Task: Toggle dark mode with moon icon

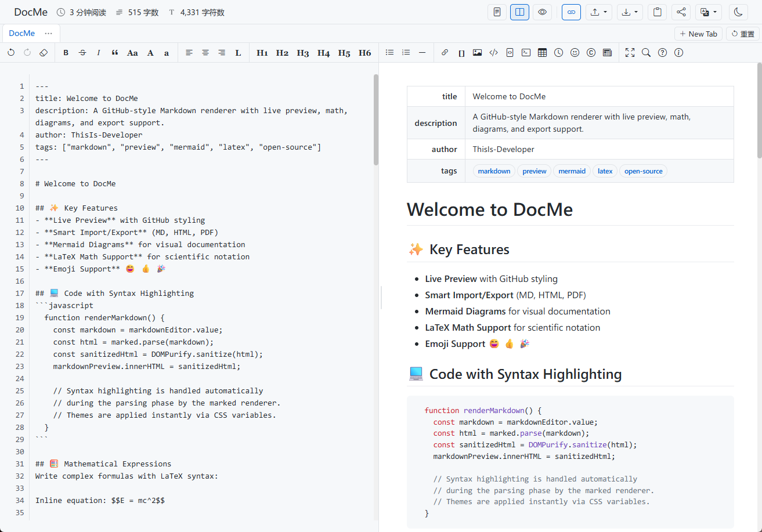Action: click(738, 12)
